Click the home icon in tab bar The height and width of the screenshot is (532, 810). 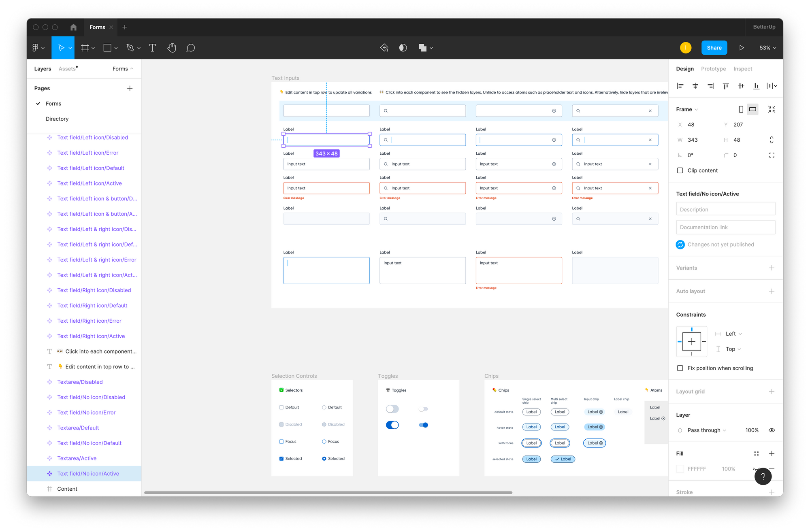(x=73, y=27)
